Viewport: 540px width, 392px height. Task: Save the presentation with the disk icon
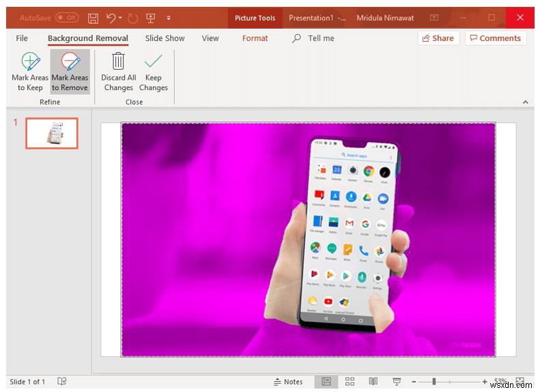[93, 18]
